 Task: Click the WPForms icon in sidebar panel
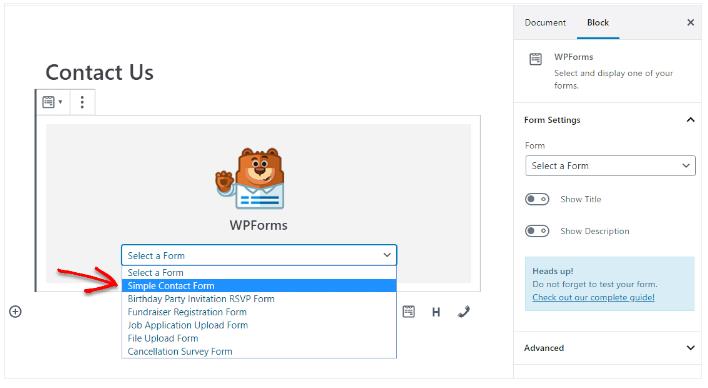[536, 59]
